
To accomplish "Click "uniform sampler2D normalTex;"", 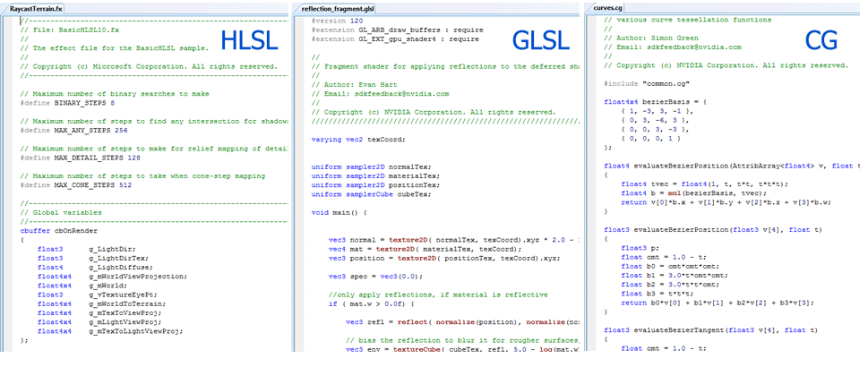I will tap(372, 166).
